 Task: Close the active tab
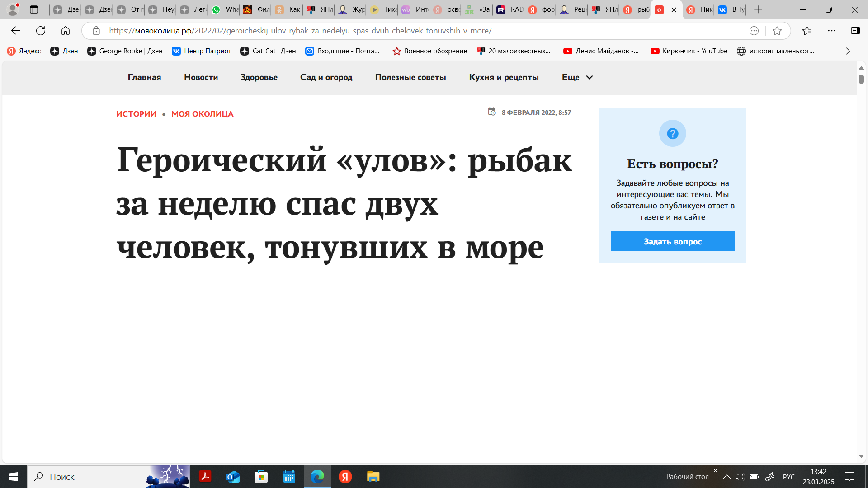pyautogui.click(x=674, y=10)
